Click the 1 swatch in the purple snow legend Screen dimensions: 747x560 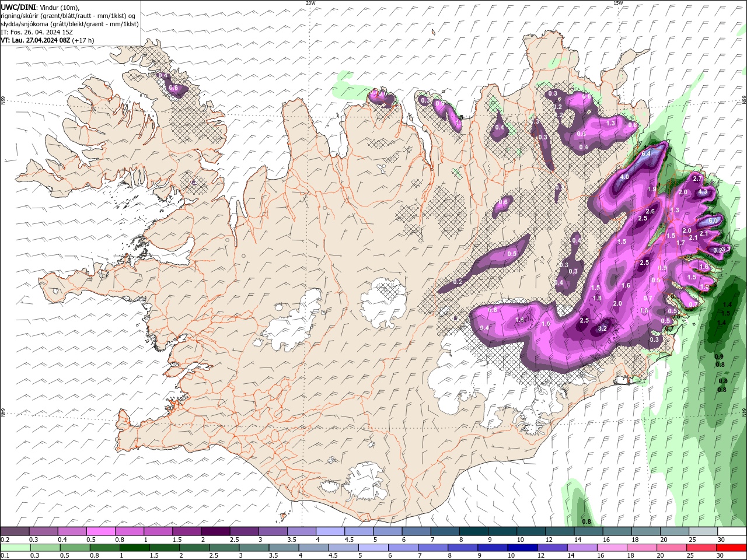158,531
